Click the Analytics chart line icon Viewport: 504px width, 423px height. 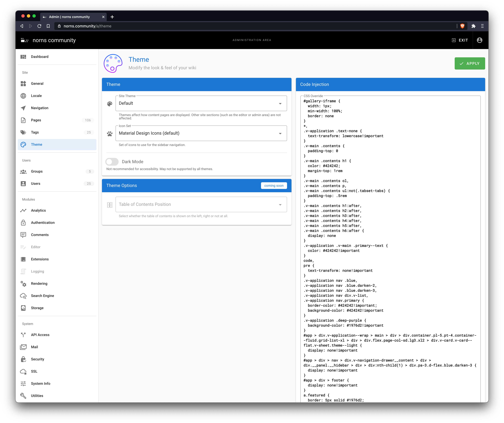coord(23,210)
